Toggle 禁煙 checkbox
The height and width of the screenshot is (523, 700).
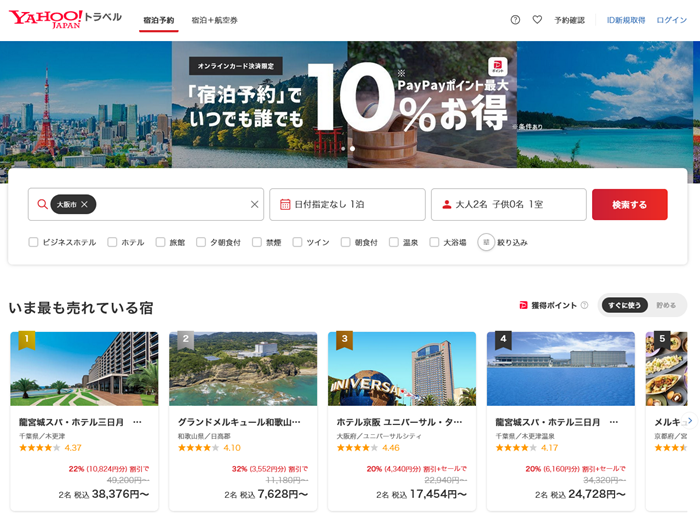(257, 242)
